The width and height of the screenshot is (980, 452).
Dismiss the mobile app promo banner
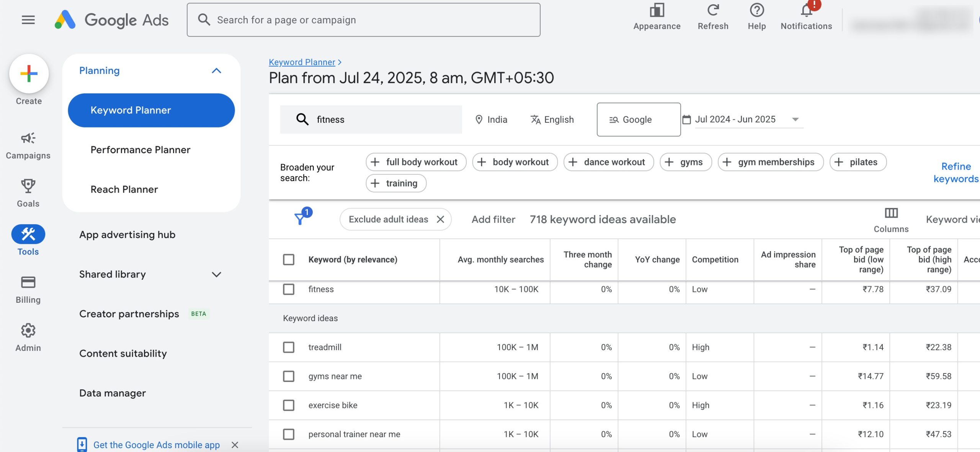235,445
